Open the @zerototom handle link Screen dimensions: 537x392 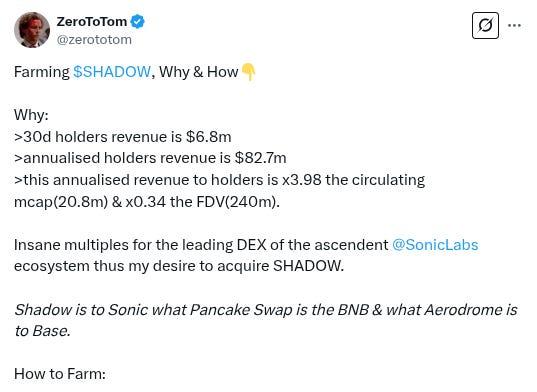[94, 40]
